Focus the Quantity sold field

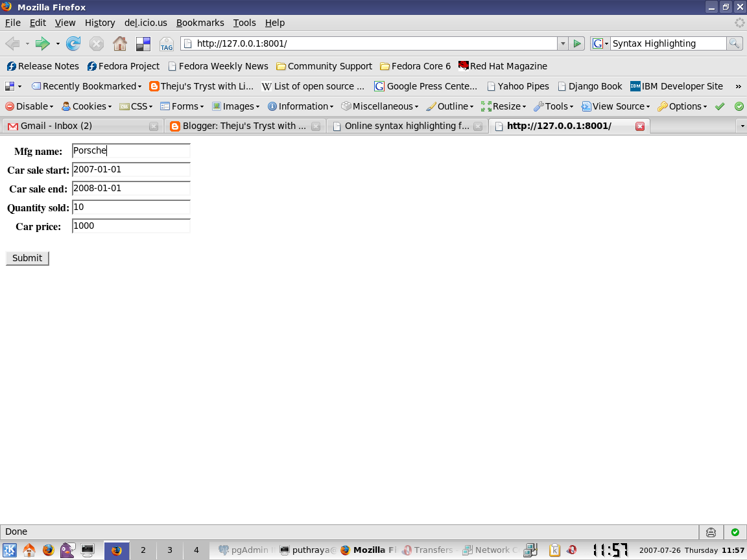131,207
